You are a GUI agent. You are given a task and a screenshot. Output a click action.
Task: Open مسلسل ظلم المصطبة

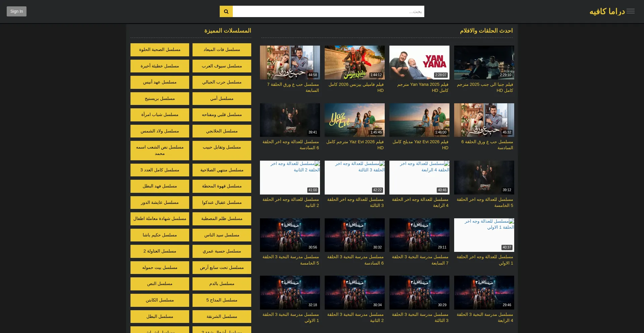pyautogui.click(x=222, y=219)
